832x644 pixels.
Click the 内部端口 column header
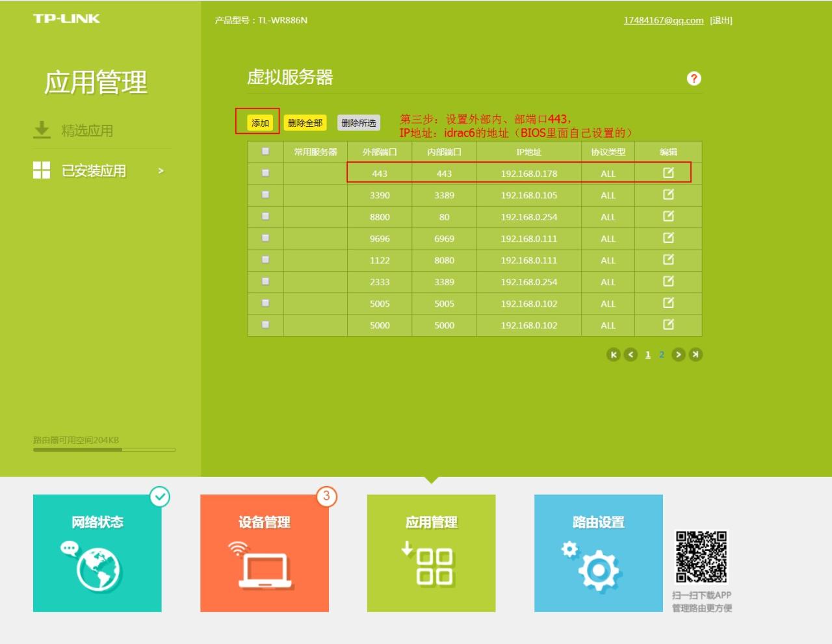point(445,152)
